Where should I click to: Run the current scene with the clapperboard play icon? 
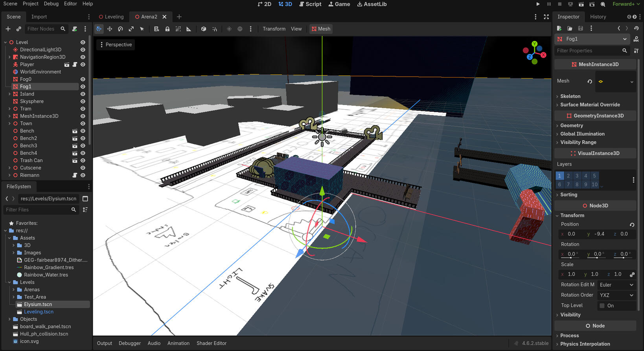pyautogui.click(x=581, y=4)
